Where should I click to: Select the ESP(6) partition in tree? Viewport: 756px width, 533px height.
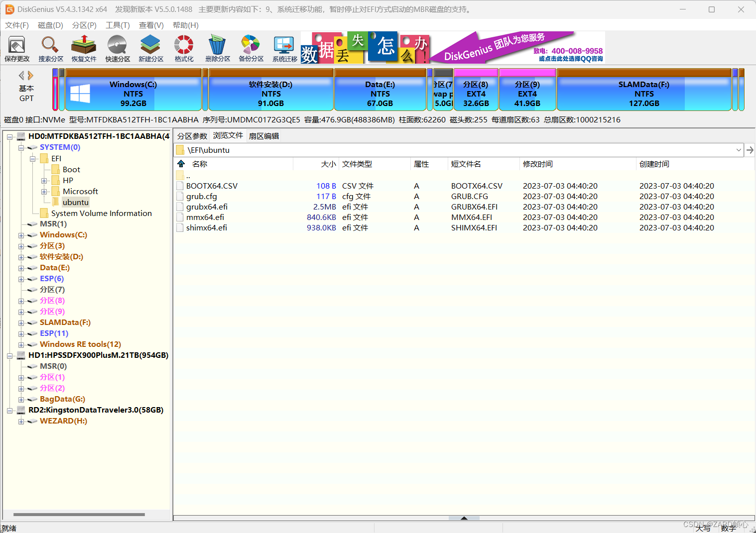52,279
